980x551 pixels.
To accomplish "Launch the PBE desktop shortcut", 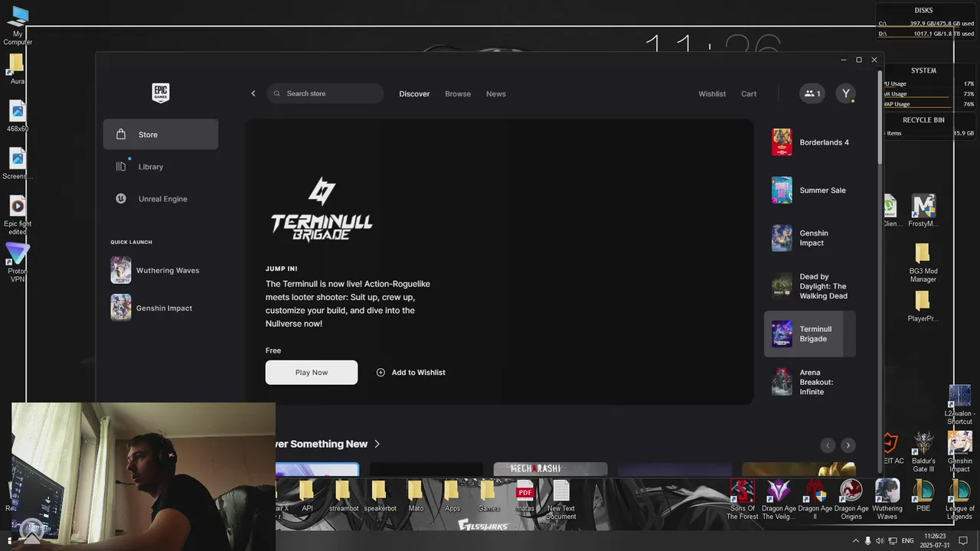I will pyautogui.click(x=923, y=496).
